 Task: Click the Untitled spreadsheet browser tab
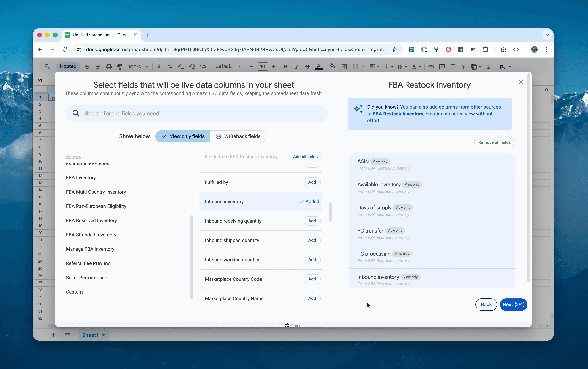(101, 35)
